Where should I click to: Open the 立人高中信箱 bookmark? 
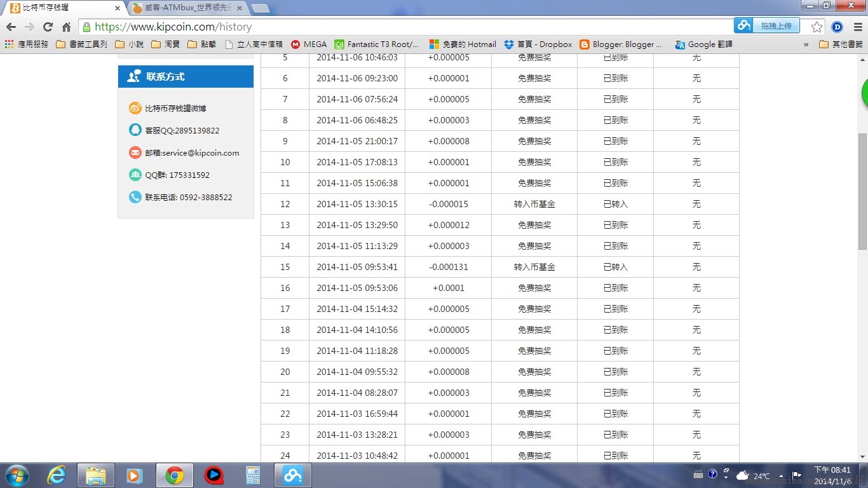(254, 44)
